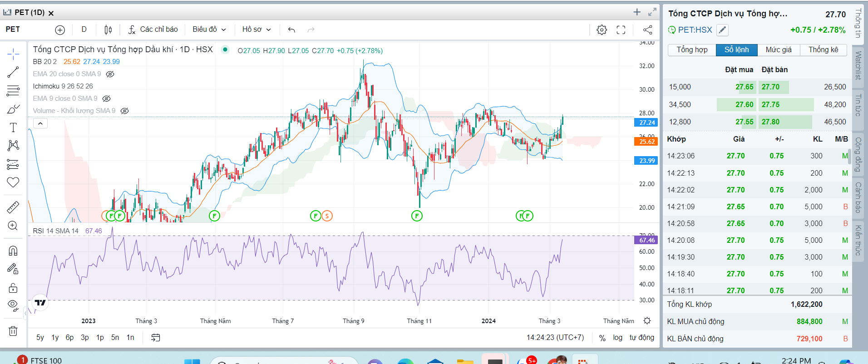Undo the last chart action
This screenshot has width=868, height=364.
[x=291, y=30]
